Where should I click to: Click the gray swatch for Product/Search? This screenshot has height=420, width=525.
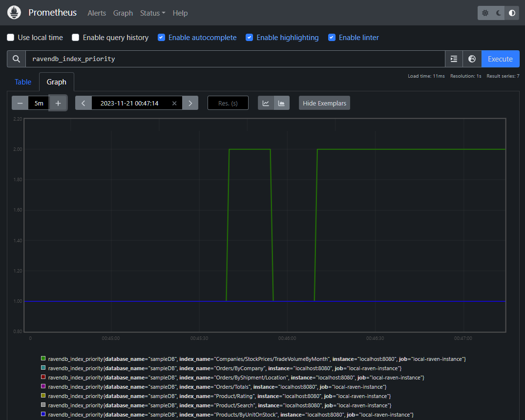(43, 405)
